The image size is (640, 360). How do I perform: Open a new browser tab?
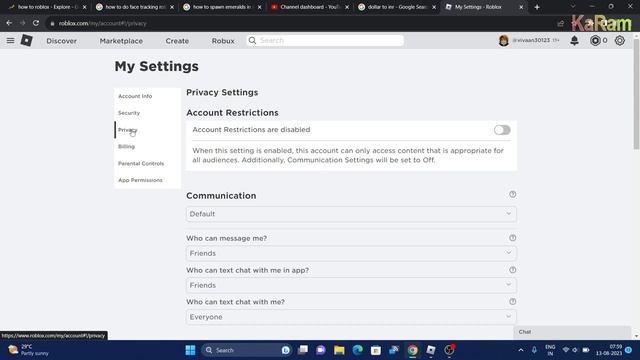click(537, 7)
